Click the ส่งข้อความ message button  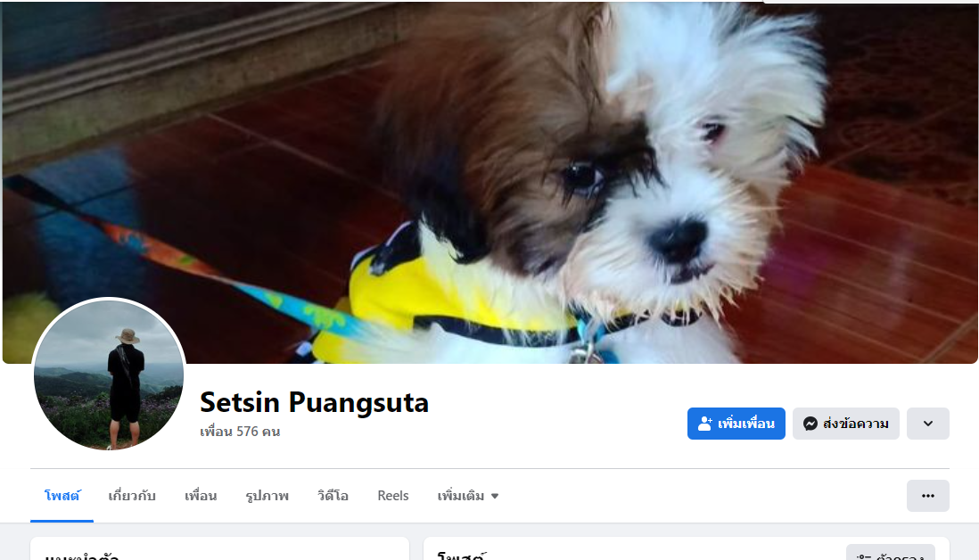click(845, 424)
